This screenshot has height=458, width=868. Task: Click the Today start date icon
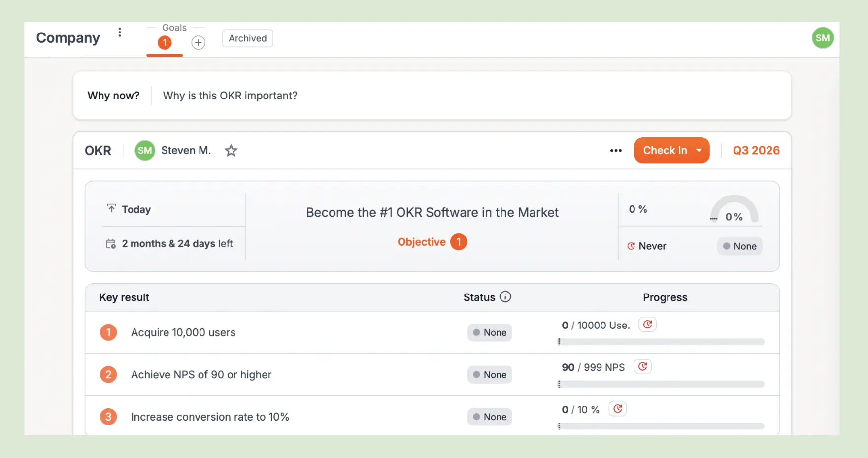(112, 209)
